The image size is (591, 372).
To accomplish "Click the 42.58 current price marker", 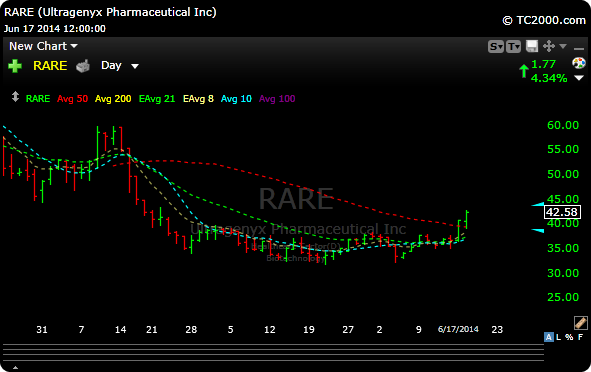I will click(562, 212).
